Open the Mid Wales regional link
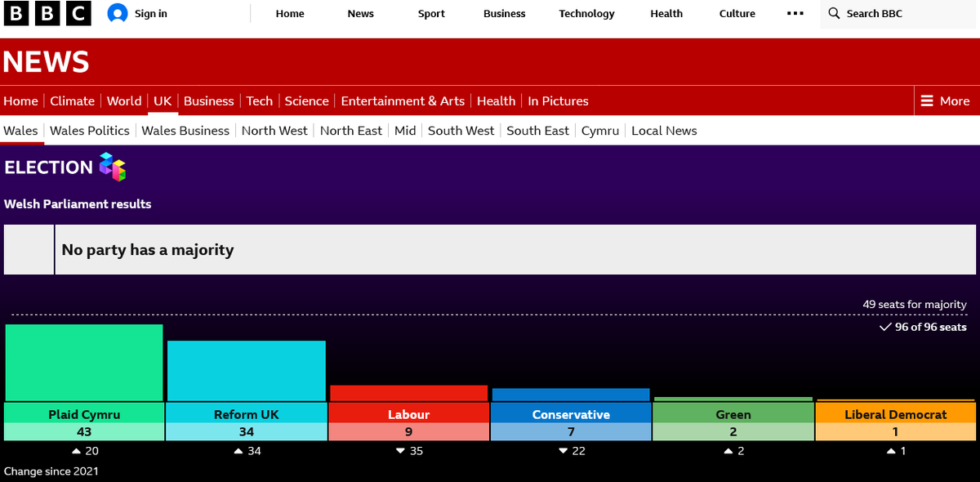The width and height of the screenshot is (980, 482). 405,131
